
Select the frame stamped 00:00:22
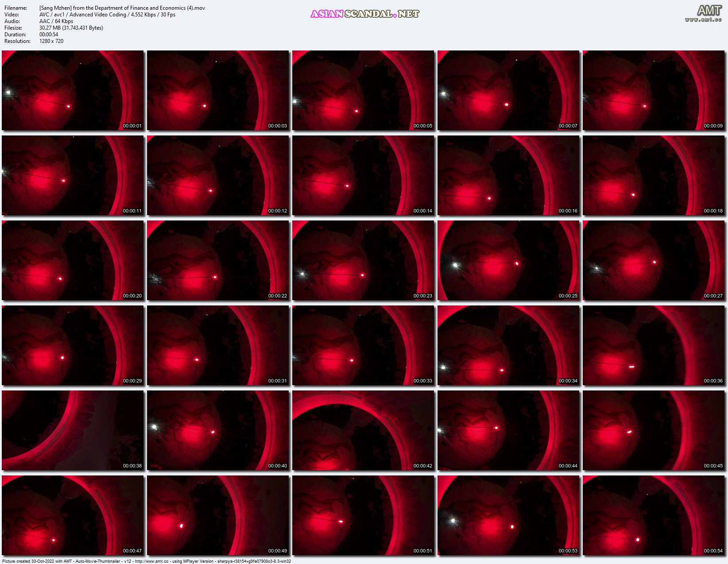[x=218, y=260]
